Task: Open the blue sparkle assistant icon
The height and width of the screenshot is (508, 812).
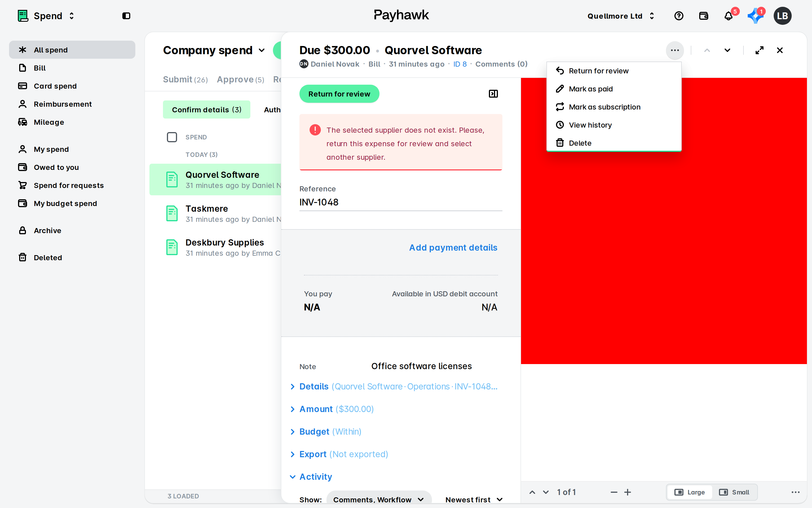Action: tap(755, 16)
